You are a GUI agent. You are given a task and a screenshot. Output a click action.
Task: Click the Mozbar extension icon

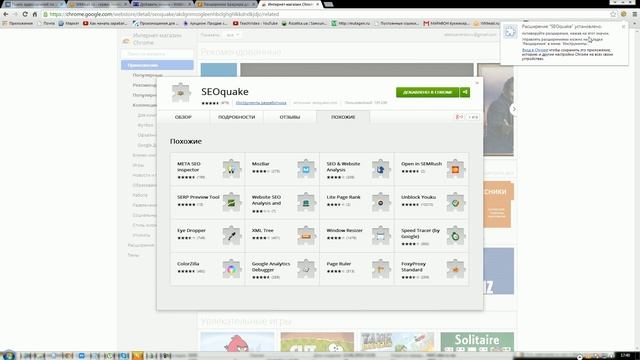[x=306, y=169]
